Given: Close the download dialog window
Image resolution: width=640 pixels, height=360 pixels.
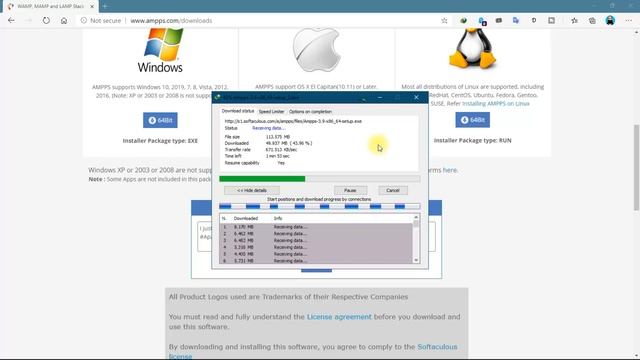Looking at the screenshot, I should tap(416, 98).
